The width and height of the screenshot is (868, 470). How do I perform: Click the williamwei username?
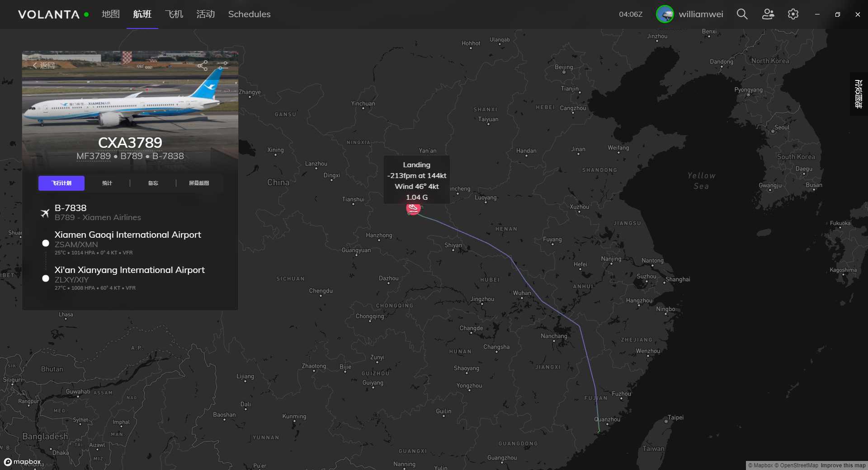[701, 14]
